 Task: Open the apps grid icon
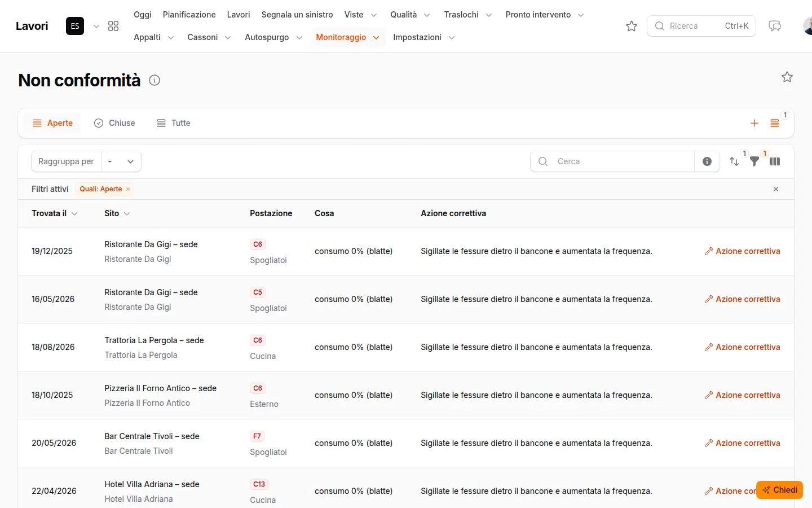(113, 26)
